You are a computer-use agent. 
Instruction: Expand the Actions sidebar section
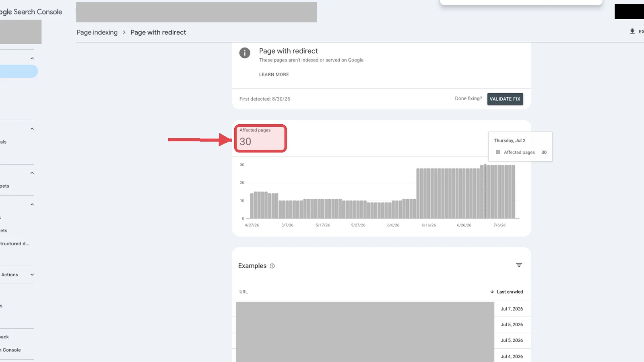coord(32,275)
